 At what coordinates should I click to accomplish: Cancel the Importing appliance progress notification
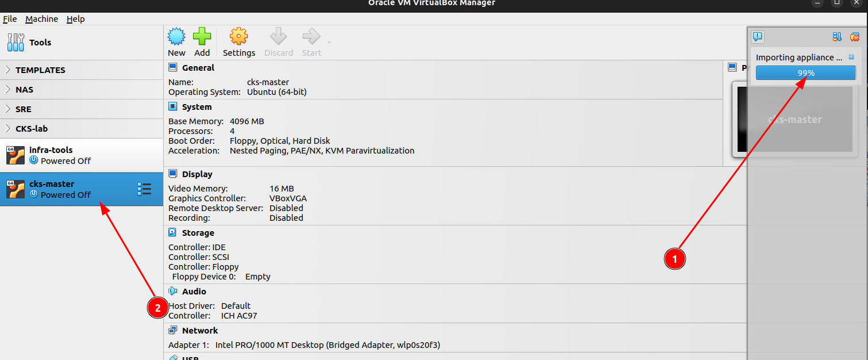point(851,57)
